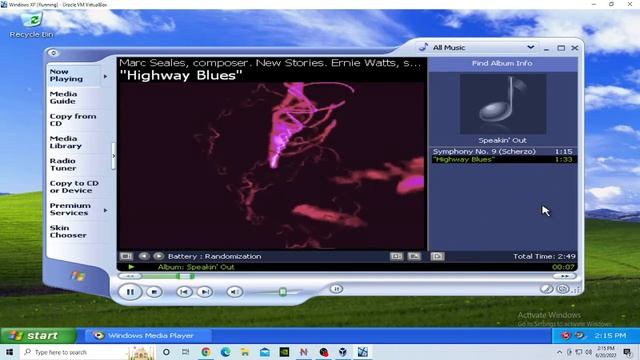The width and height of the screenshot is (640, 360).
Task: Go to Copy from CD
Action: click(x=73, y=120)
